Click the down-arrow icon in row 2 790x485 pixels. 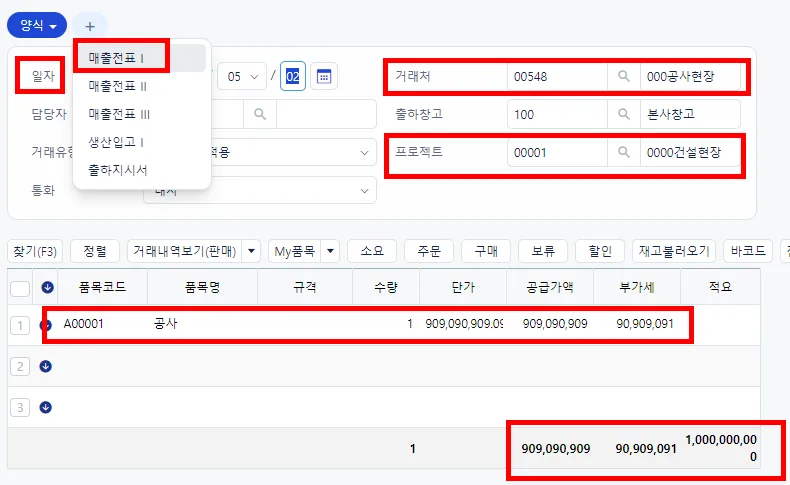tap(45, 366)
